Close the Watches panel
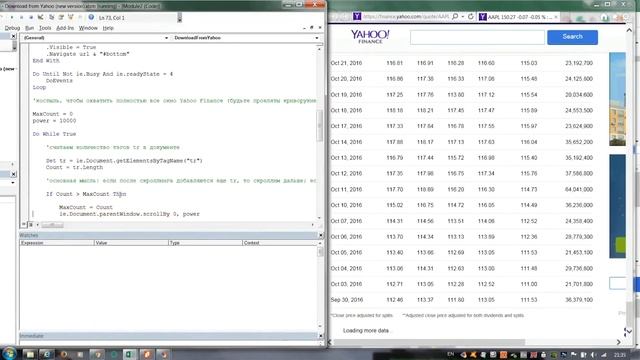Image resolution: width=640 pixels, height=360 pixels. click(321, 236)
